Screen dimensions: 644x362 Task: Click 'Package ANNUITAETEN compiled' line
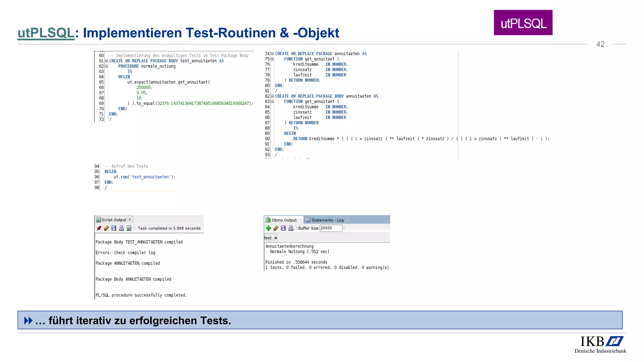[x=128, y=263]
